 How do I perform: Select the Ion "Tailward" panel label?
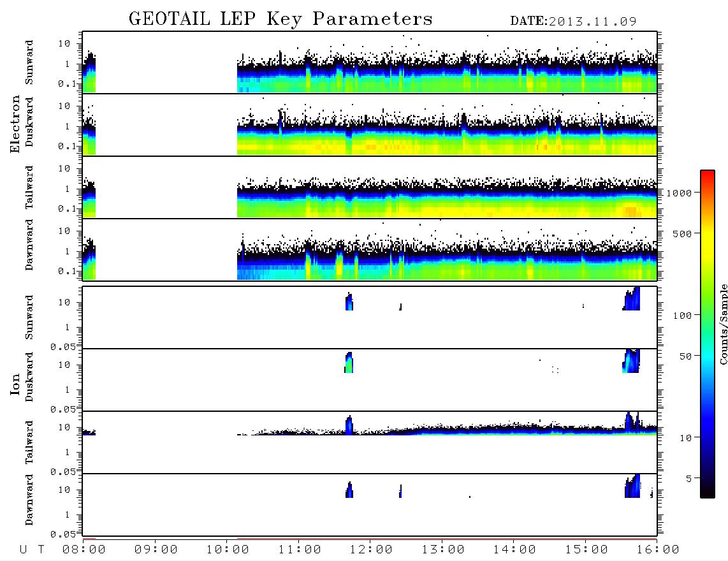point(29,442)
